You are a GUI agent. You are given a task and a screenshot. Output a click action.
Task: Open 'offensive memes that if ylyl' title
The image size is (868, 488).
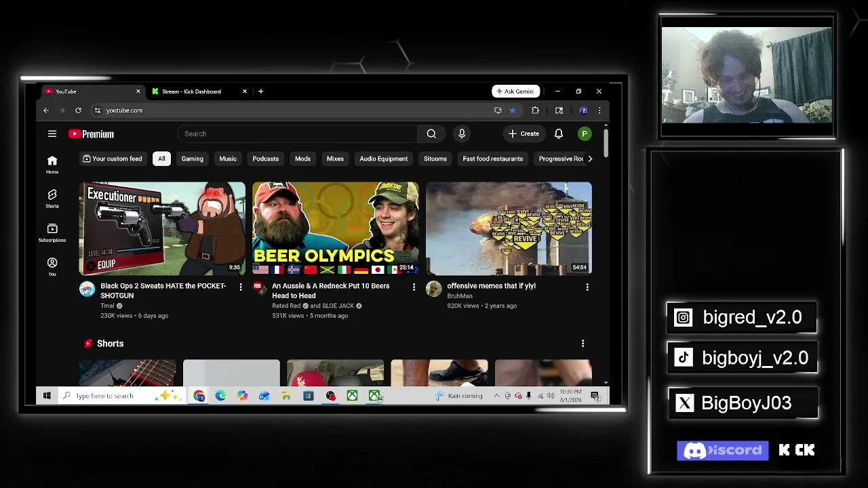coord(492,286)
